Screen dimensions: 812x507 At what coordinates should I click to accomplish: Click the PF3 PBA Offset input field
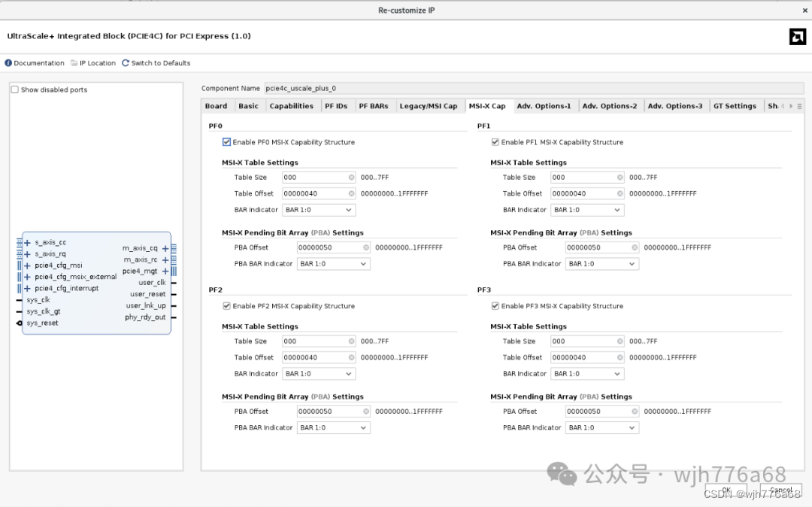(601, 411)
